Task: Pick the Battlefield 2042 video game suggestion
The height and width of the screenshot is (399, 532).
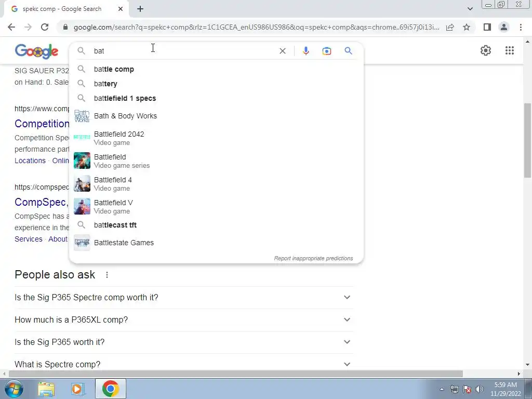Action: pos(216,138)
